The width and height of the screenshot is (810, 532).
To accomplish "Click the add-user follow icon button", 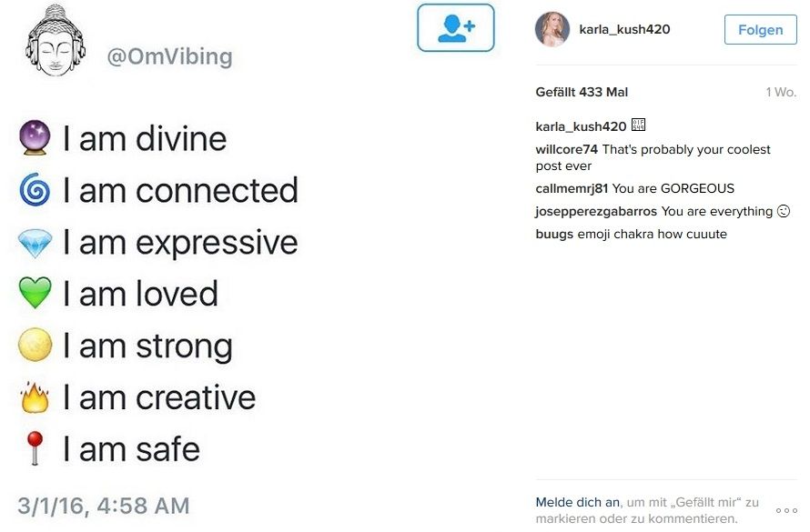I will [x=456, y=27].
